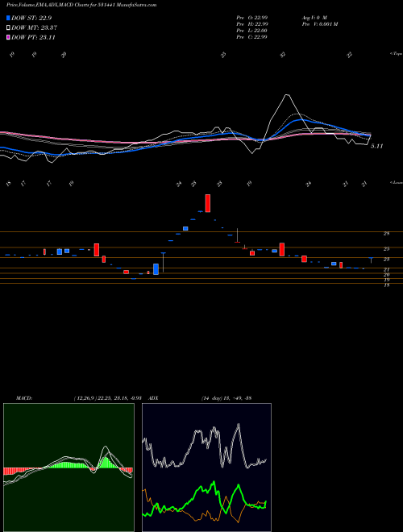Click the 'MACD:' panel heading

23,398
